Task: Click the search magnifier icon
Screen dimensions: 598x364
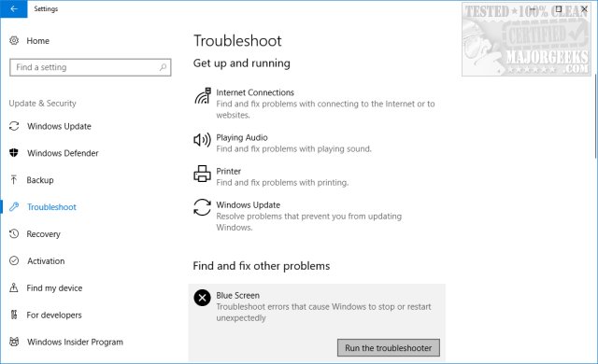Action: [x=163, y=67]
